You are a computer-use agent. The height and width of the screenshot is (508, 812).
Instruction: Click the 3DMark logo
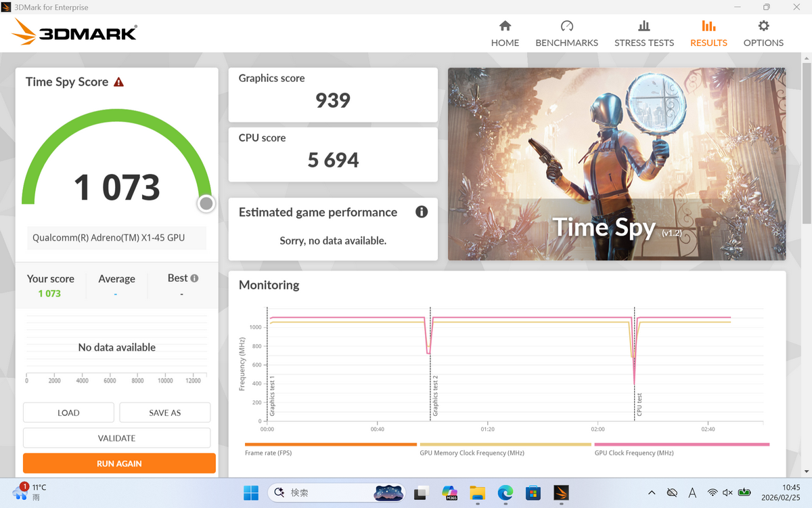[74, 33]
